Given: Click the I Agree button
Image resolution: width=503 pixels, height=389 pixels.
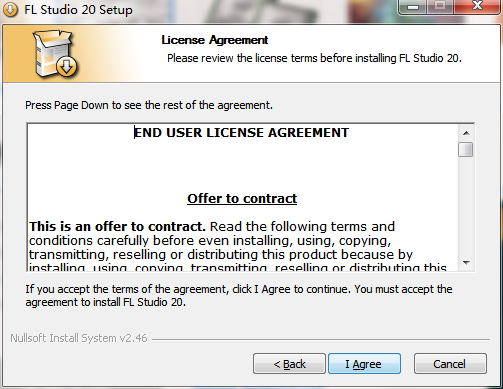Looking at the screenshot, I should 364,364.
